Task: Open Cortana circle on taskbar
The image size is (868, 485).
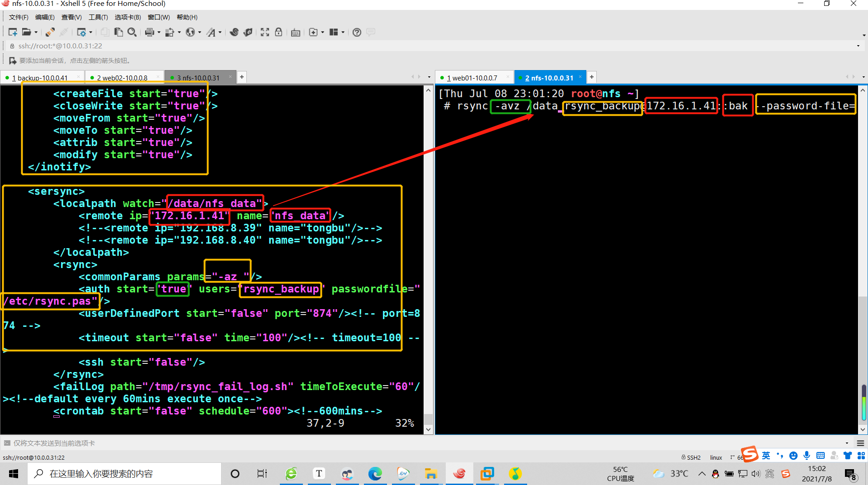Action: click(235, 474)
